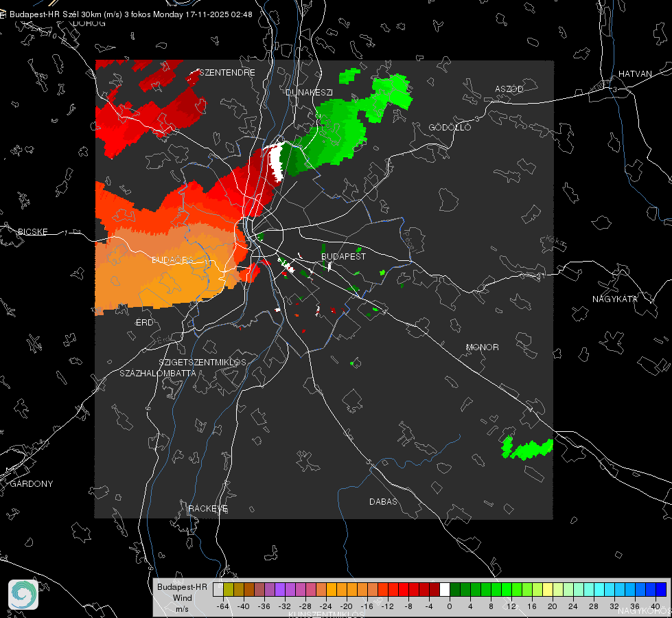Image resolution: width=672 pixels, height=618 pixels.
Task: Click the legend word Wind
Action: (182, 597)
